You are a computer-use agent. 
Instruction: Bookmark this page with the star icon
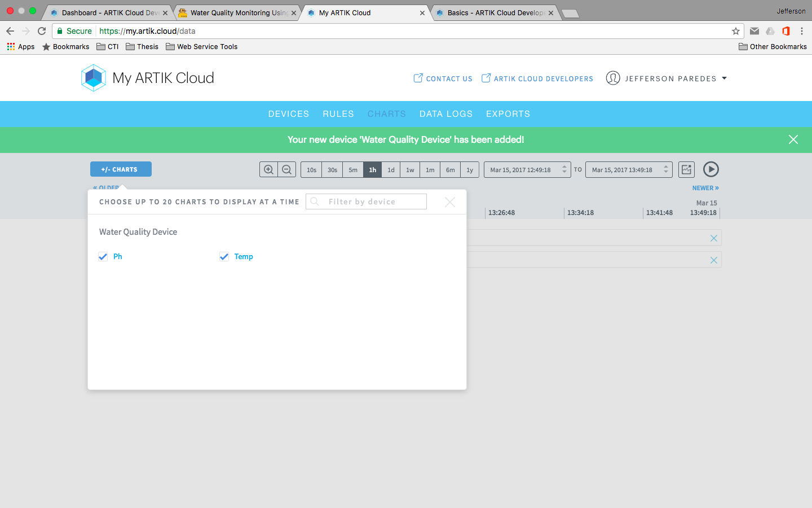(x=736, y=31)
